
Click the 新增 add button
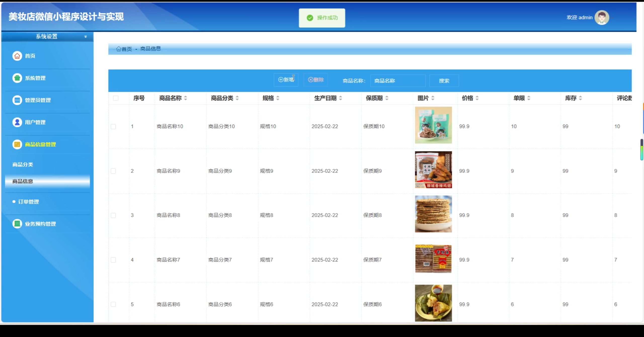click(x=286, y=80)
